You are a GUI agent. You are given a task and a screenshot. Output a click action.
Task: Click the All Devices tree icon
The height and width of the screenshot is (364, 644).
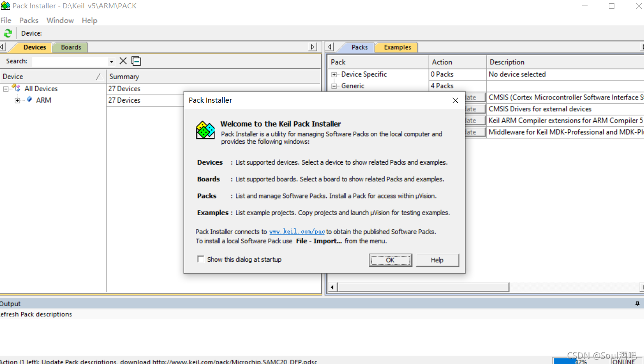pos(16,88)
